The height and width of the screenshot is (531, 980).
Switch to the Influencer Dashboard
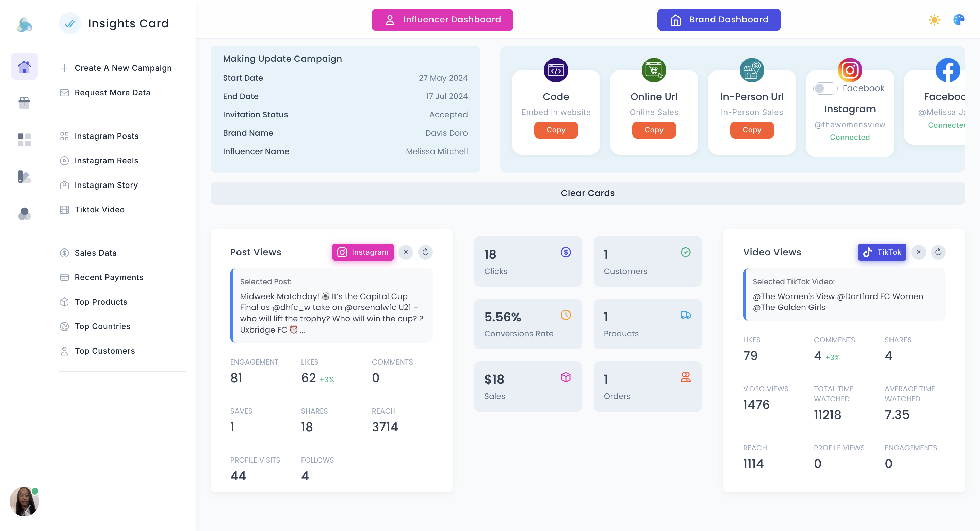pyautogui.click(x=442, y=19)
